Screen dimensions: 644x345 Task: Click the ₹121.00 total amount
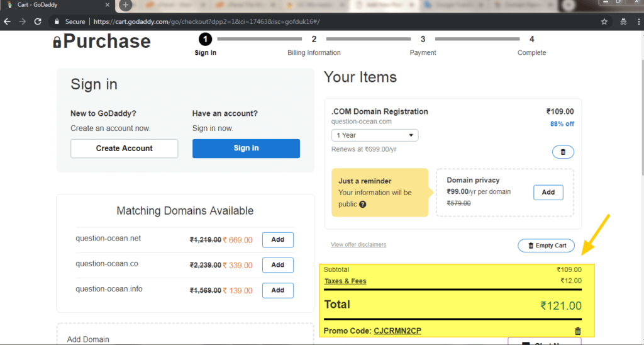(560, 306)
